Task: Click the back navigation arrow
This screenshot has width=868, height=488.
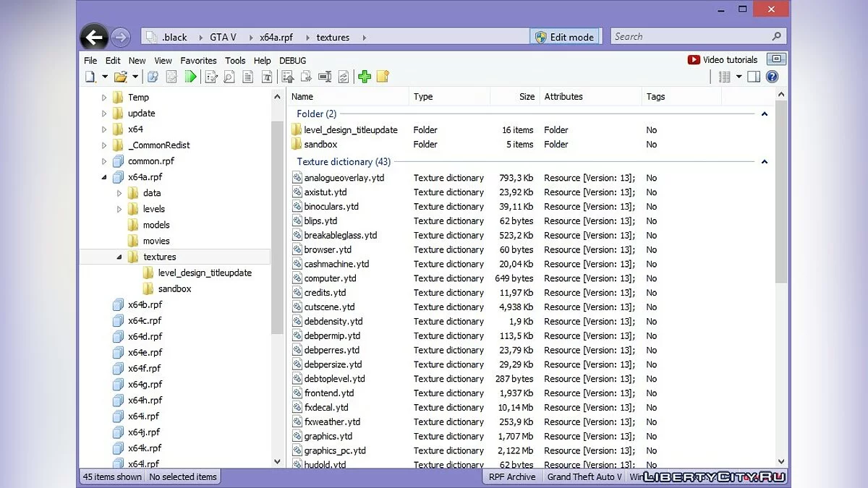Action: (x=94, y=37)
